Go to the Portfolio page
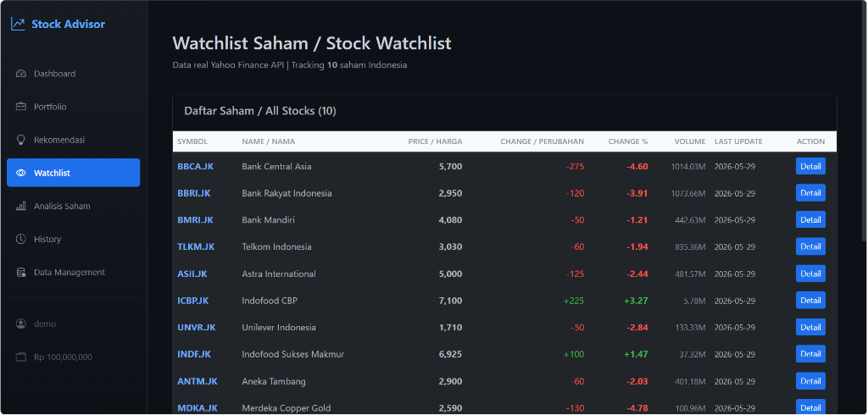868x415 pixels. coord(73,107)
